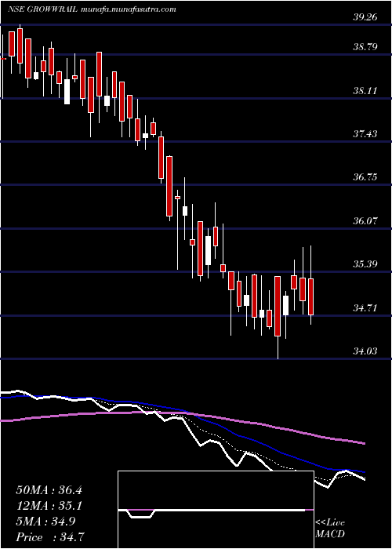
Task: Click the 50MA : 36.4 readout
Action: click(49, 490)
